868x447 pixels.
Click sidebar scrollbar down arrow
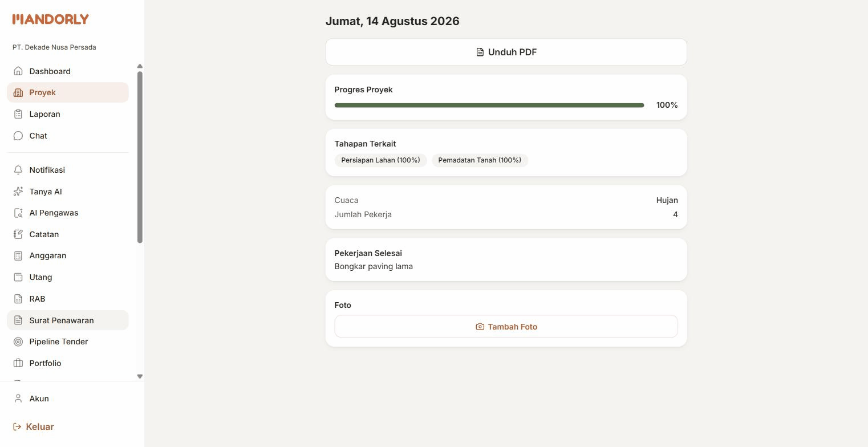point(140,376)
